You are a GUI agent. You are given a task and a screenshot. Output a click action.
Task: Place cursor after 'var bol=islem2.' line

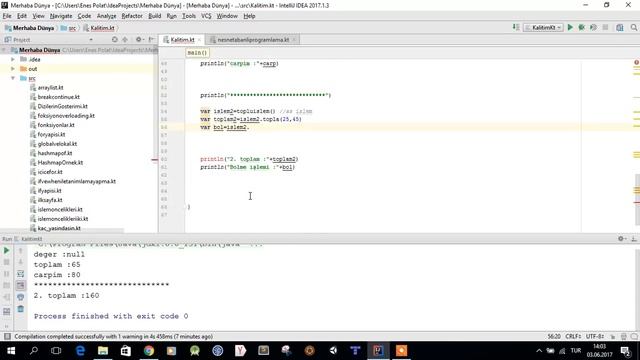(249, 127)
